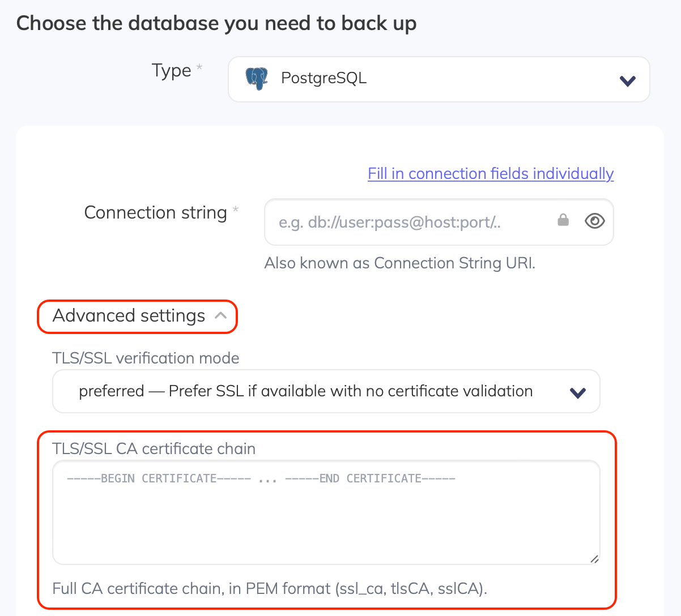Click the PEM format helper text
Screen dimensions: 681x616
270,588
